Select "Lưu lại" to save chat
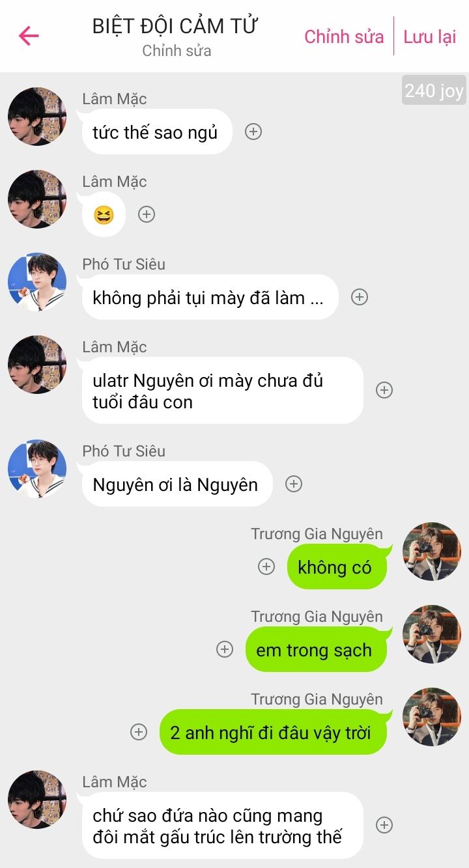Image resolution: width=469 pixels, height=868 pixels. pos(430,36)
